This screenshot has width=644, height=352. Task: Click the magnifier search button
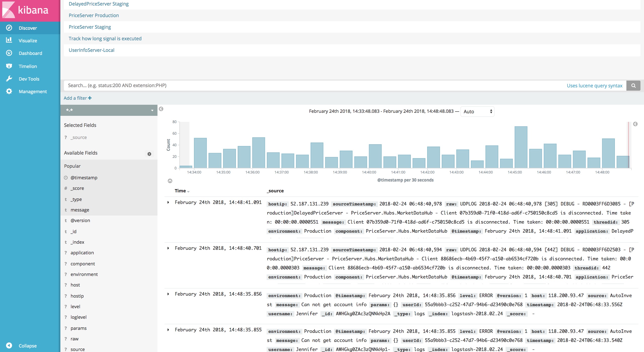pos(633,86)
